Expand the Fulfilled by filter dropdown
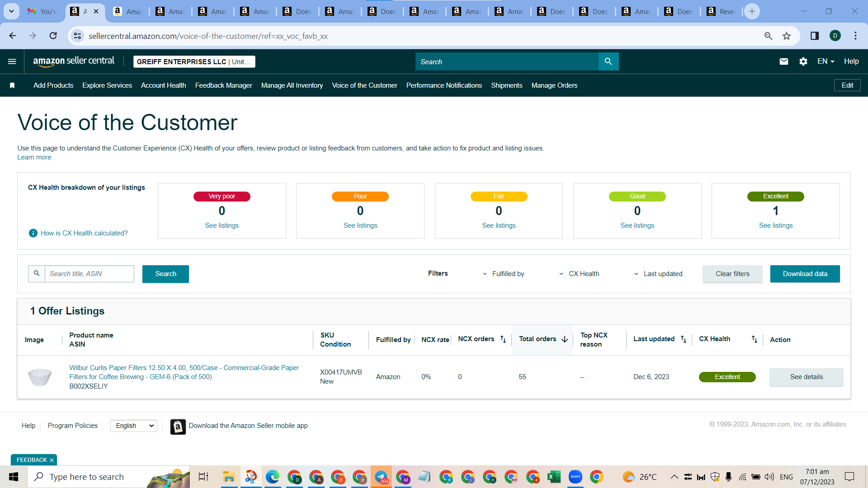This screenshot has width=868, height=488. [504, 274]
